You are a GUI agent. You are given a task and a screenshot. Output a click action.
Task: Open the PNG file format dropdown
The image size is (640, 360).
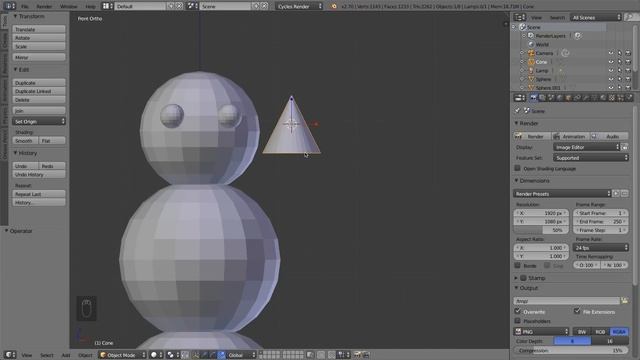point(541,331)
